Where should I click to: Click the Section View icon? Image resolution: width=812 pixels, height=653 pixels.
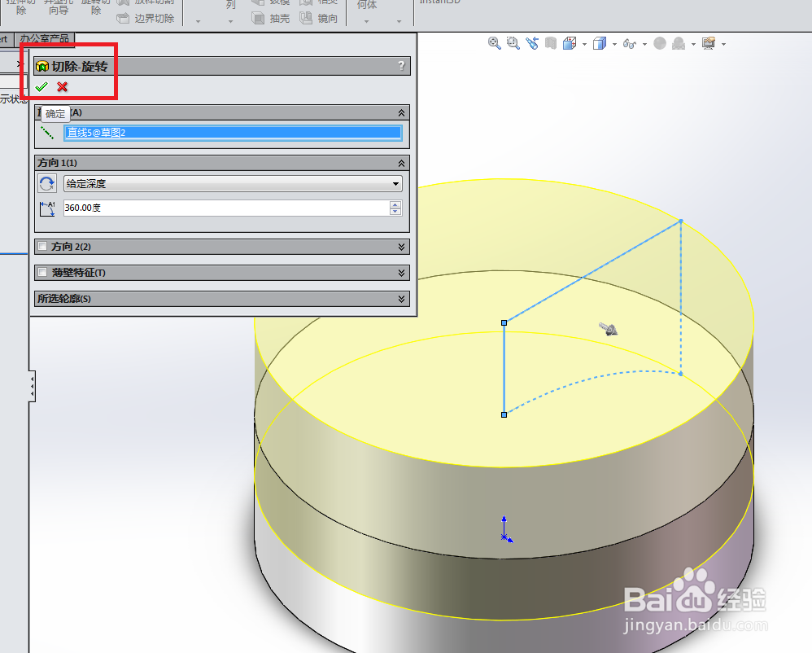pyautogui.click(x=551, y=43)
